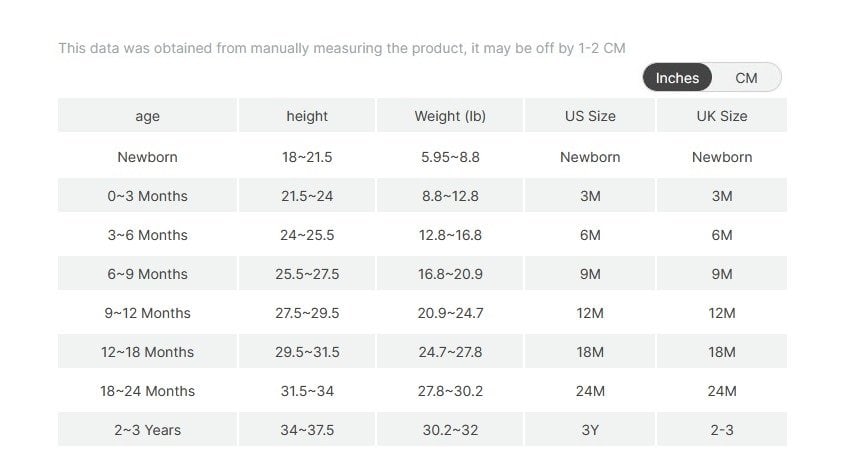Switch units to CM
Viewport: 859px width, 455px height.
[746, 78]
